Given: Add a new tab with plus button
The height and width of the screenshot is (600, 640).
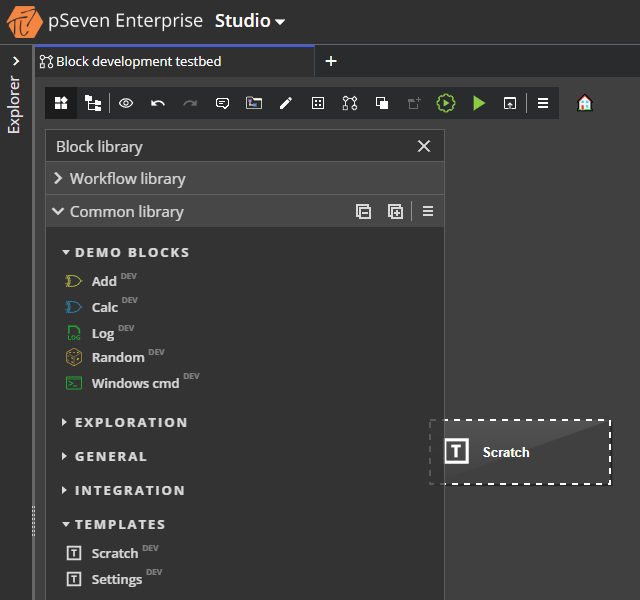Looking at the screenshot, I should pyautogui.click(x=331, y=61).
